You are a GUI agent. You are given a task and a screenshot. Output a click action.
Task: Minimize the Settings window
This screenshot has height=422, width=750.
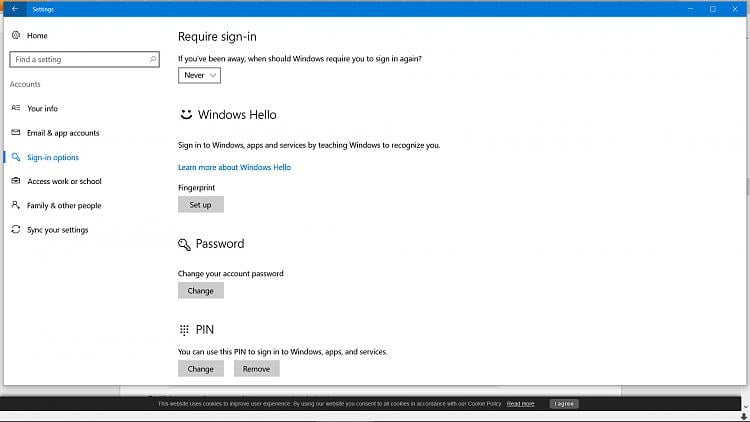coord(691,9)
